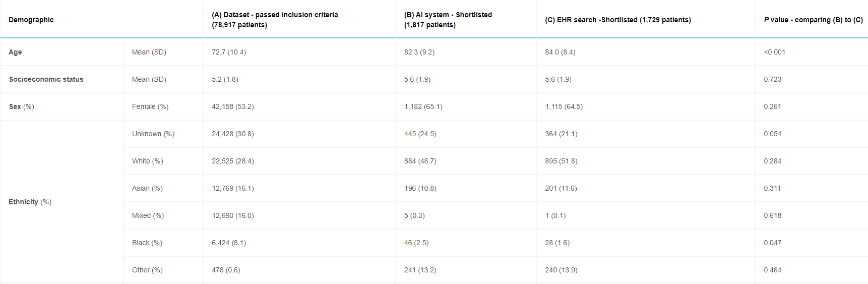
Task: Click the Ethnicity (%) row label
Action: click(x=30, y=202)
